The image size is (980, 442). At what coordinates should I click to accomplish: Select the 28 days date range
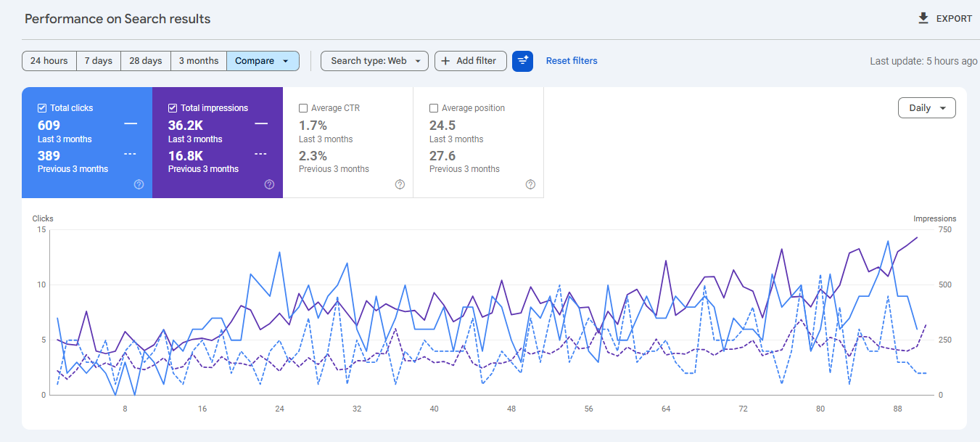click(145, 61)
